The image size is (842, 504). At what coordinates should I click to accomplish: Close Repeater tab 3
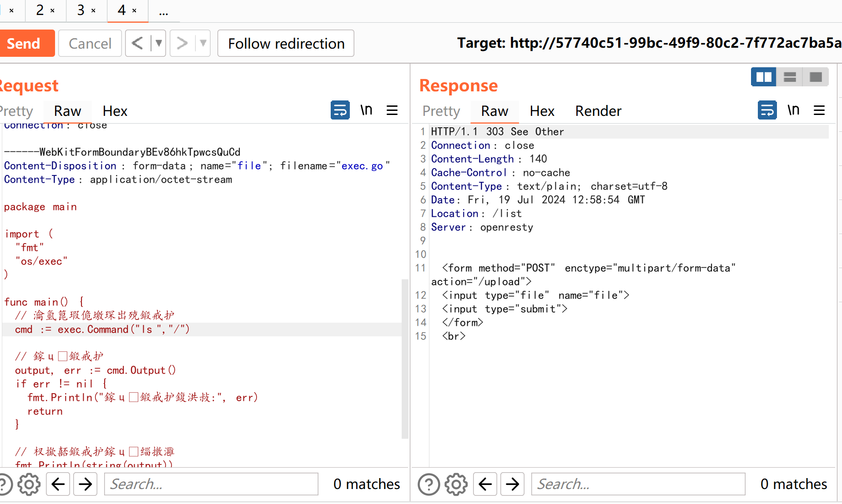pyautogui.click(x=93, y=10)
